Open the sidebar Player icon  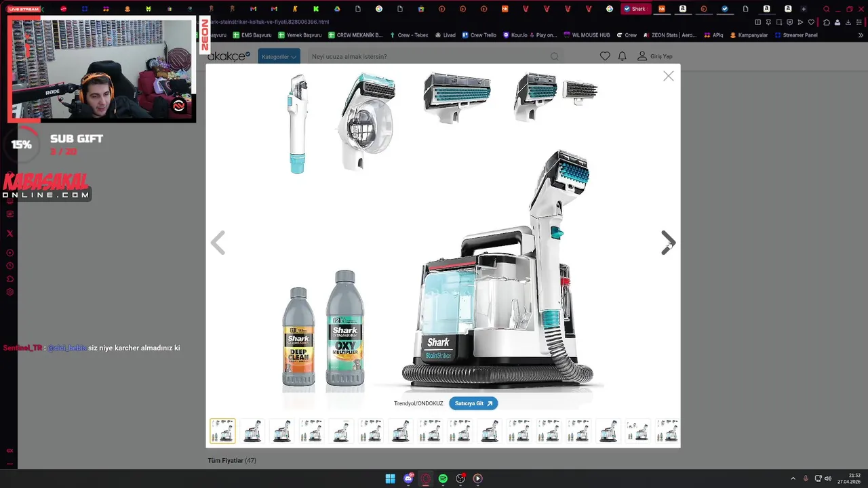coord(9,253)
